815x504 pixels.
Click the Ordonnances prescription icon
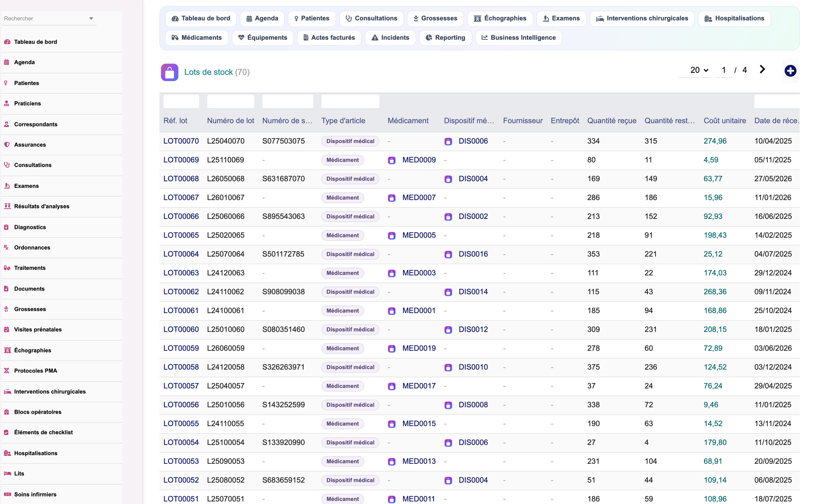(6, 247)
